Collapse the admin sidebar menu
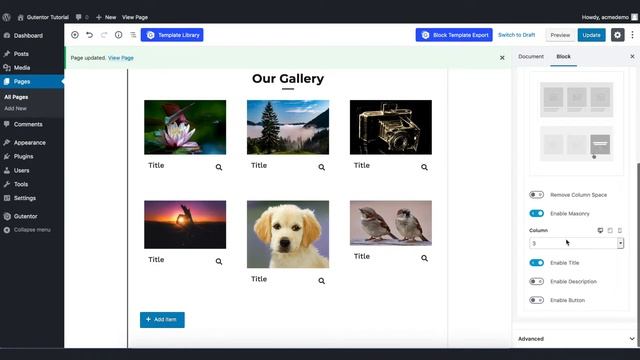Image resolution: width=640 pixels, height=360 pixels. (x=32, y=230)
